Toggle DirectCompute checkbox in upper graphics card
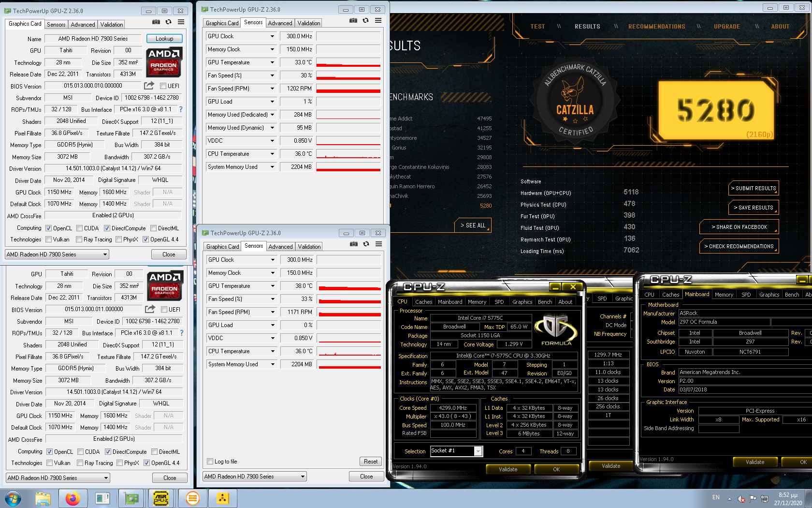The image size is (812, 508). tap(107, 228)
